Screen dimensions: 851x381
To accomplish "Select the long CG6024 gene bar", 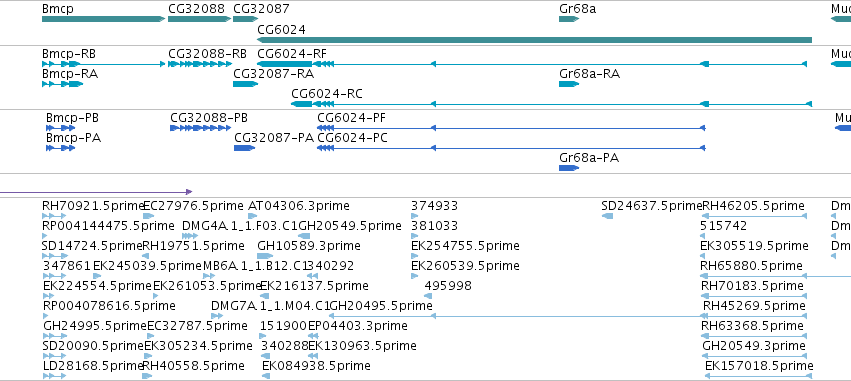I will (534, 40).
